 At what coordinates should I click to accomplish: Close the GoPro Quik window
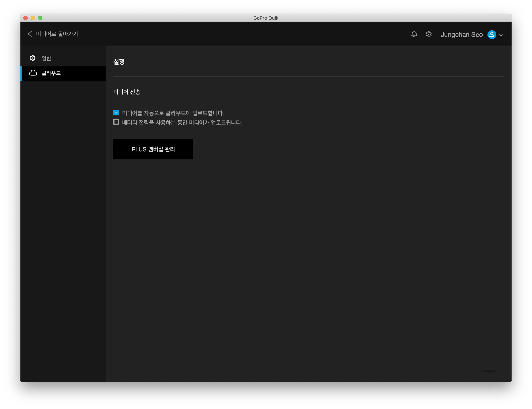[26, 18]
